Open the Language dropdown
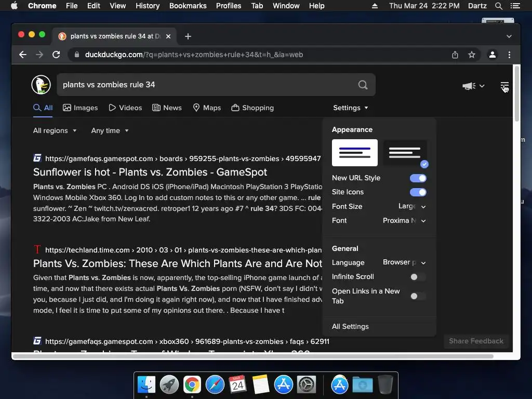 click(404, 262)
